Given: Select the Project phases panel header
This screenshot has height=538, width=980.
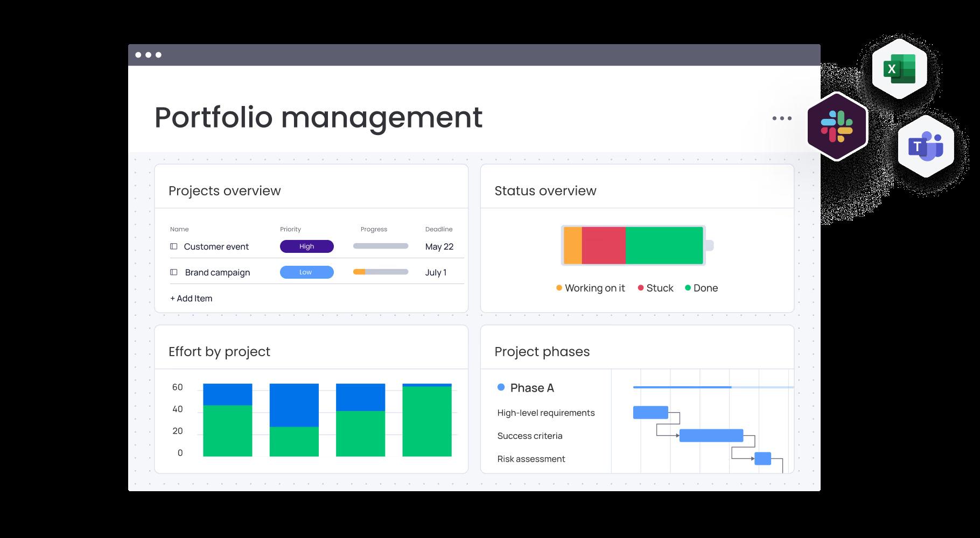Looking at the screenshot, I should 542,351.
